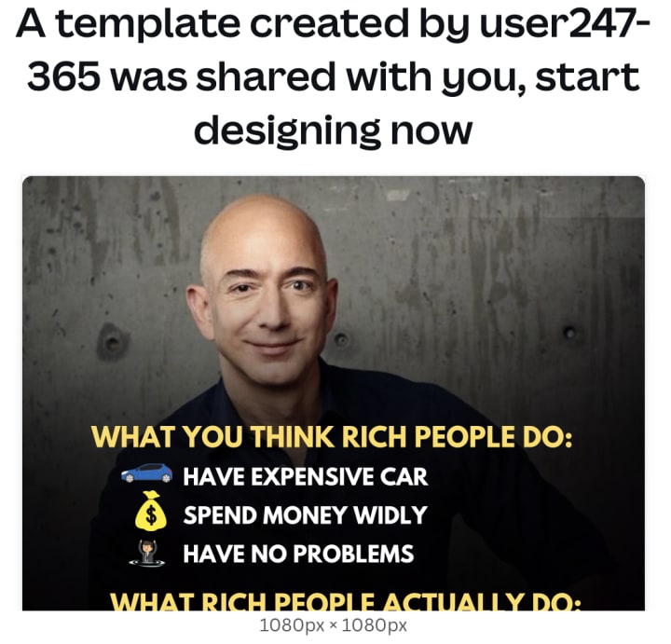Select the "SPEND MONEY WIDLY" text line
The height and width of the screenshot is (644, 671).
tap(306, 514)
